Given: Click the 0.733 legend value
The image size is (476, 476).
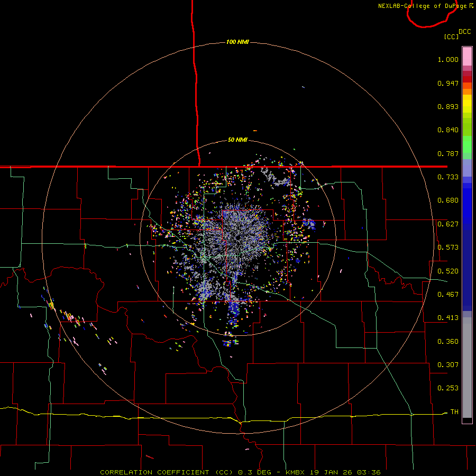Looking at the screenshot, I should click(x=448, y=177).
